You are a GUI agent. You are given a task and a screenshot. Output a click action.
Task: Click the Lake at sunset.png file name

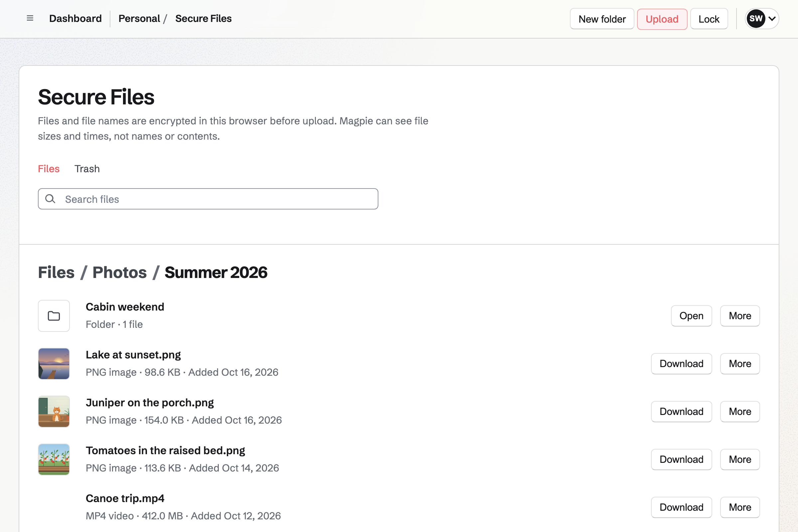pos(133,355)
